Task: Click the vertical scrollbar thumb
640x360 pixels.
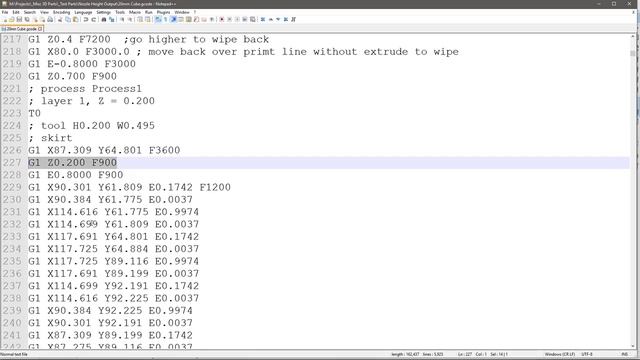Action: (x=633, y=53)
